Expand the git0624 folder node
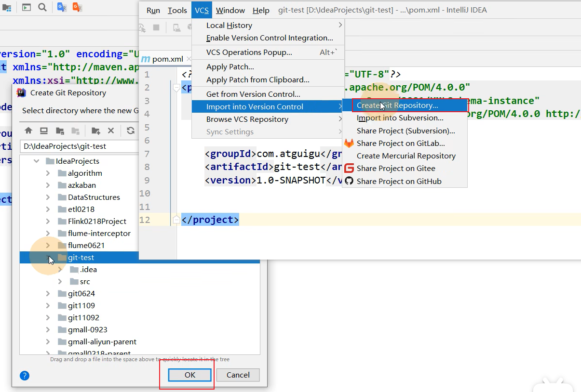This screenshot has height=392, width=581. [x=48, y=294]
